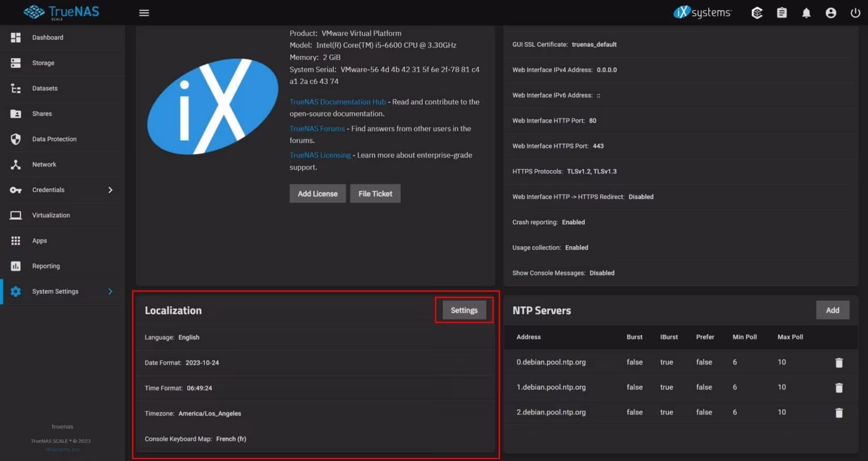
Task: Click the TrueNAS logo in header
Action: [61, 12]
